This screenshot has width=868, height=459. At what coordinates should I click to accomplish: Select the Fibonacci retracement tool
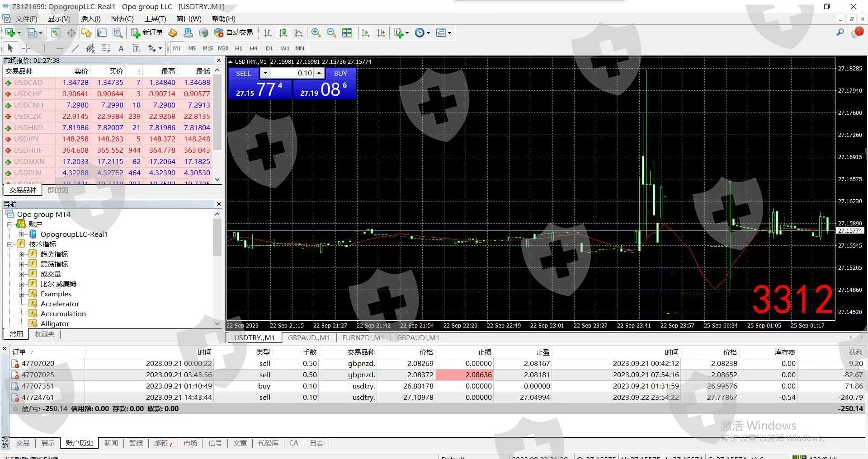[106, 48]
